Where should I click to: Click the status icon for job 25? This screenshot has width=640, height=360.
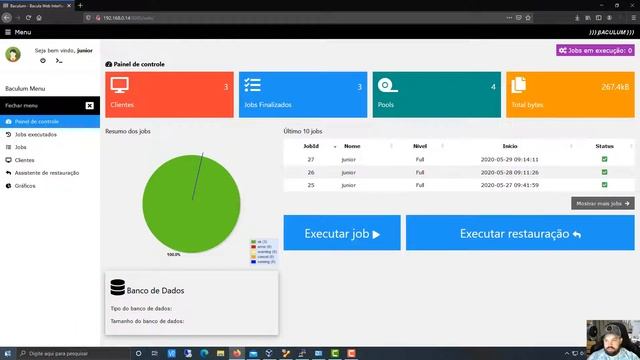pos(604,185)
